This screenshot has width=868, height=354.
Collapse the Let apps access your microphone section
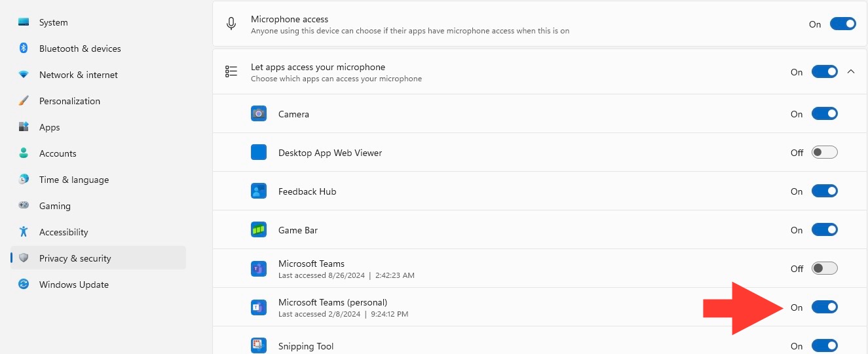pos(851,71)
